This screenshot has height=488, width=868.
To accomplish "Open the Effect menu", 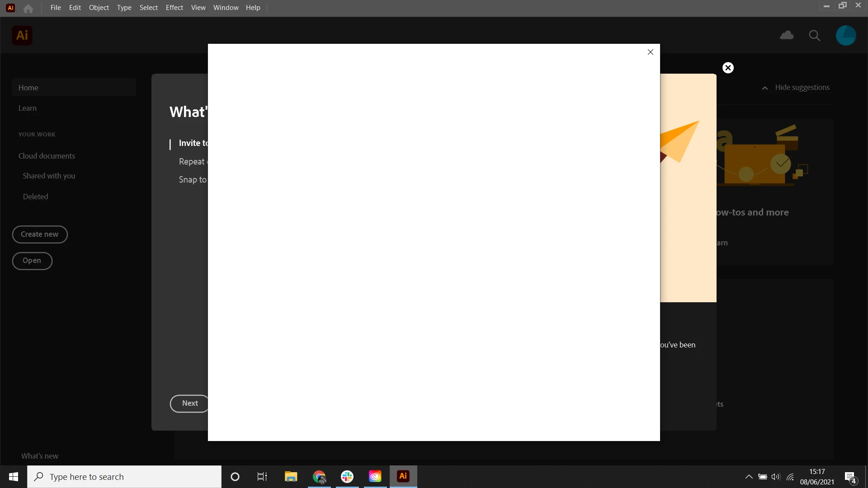I will [x=174, y=8].
